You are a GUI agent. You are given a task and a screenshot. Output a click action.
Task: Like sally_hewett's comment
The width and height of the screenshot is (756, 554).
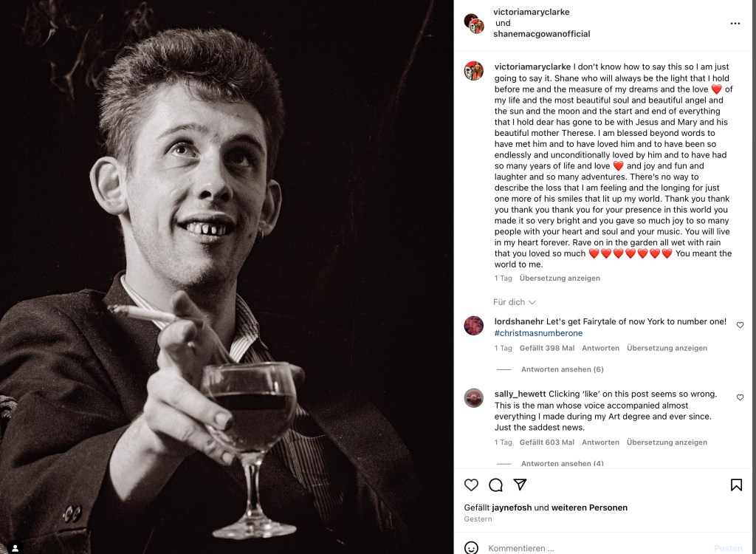740,397
